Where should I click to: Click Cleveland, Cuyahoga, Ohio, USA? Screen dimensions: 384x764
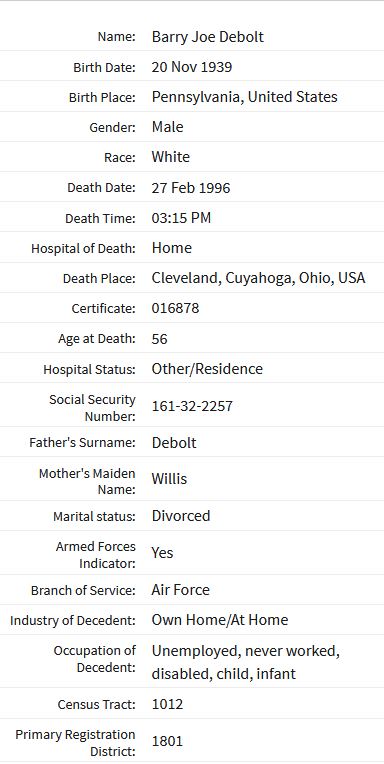(x=258, y=278)
